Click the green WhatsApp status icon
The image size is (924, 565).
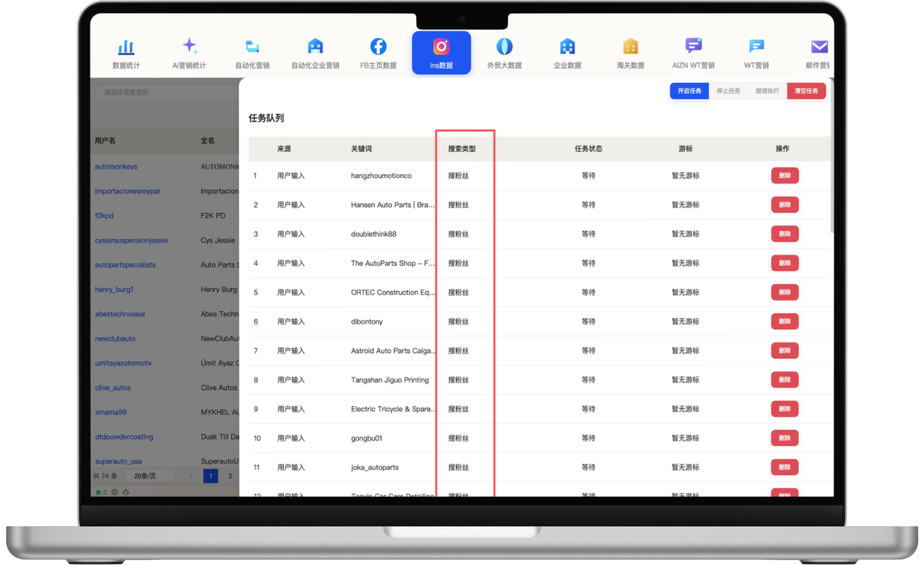[98, 492]
